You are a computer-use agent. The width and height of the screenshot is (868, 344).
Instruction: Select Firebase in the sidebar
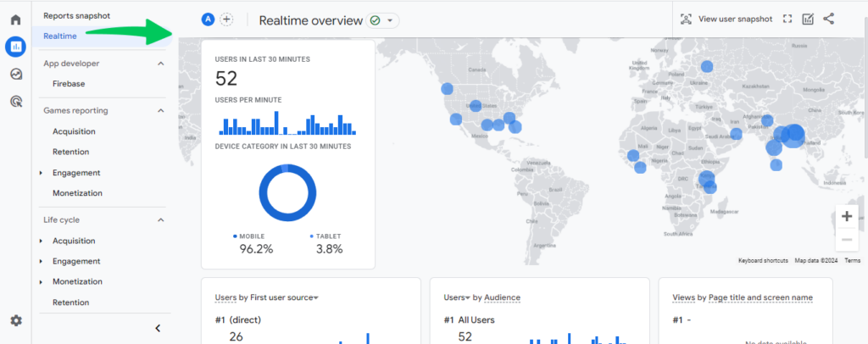(68, 84)
